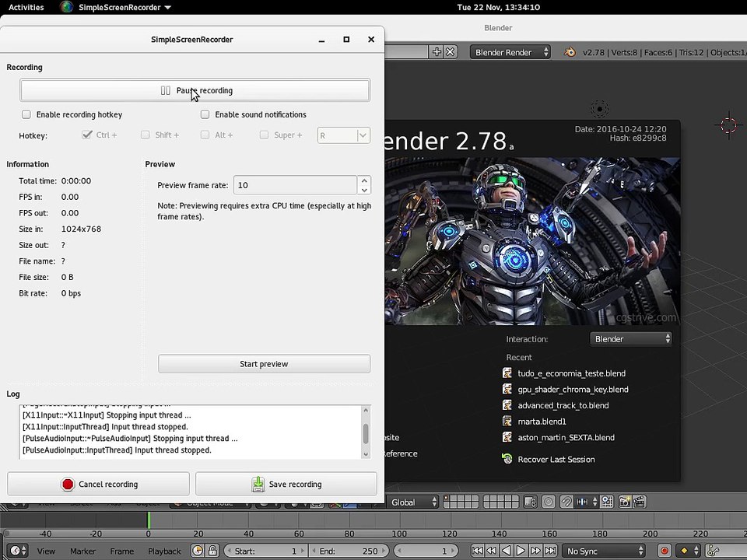
Task: Jump to next keyframe in timeline
Action: (x=535, y=551)
